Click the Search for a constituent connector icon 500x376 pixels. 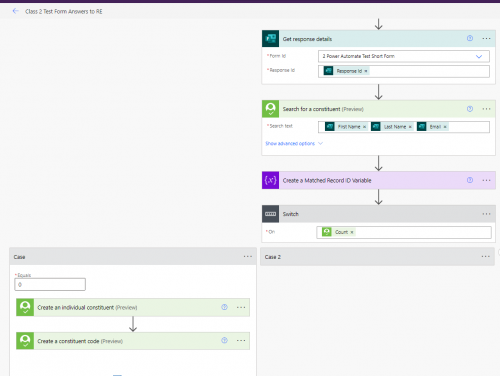point(270,109)
